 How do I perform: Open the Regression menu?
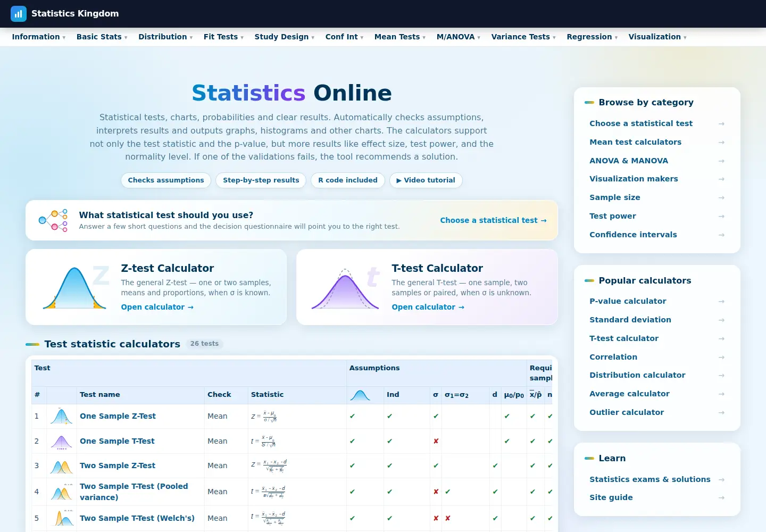592,37
